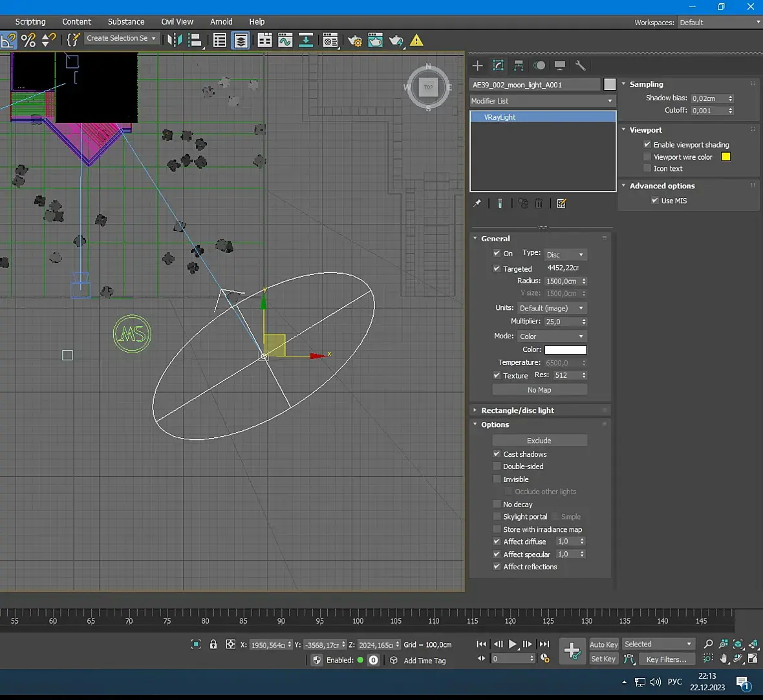Click the No Map texture button
Viewport: 763px width, 700px height.
539,390
